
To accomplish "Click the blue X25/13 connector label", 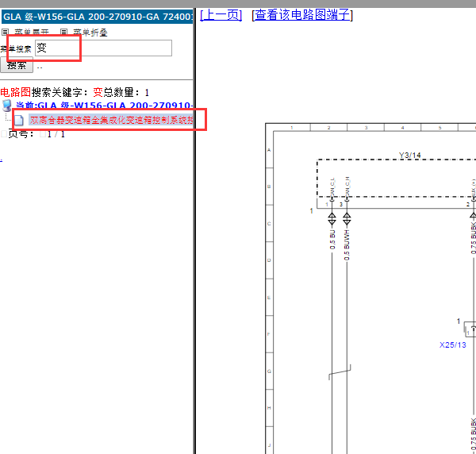I will coord(453,345).
